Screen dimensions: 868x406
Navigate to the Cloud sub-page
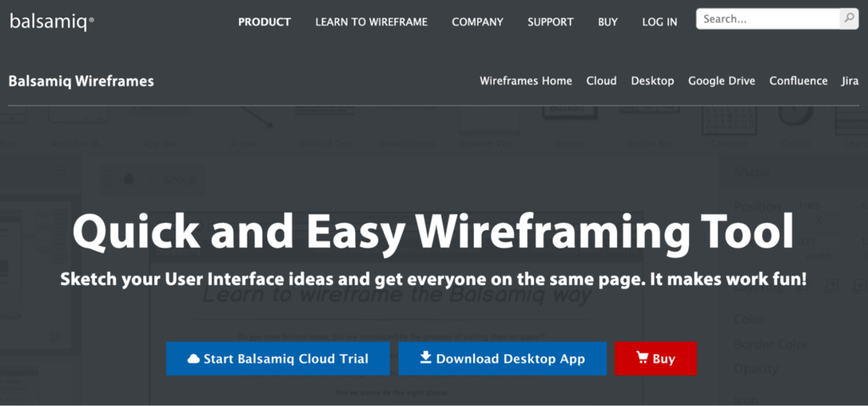pos(602,81)
